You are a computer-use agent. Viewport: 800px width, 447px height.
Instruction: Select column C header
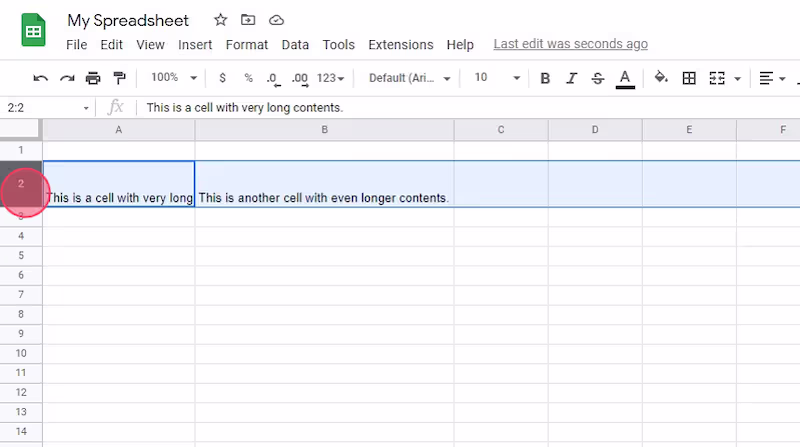point(501,130)
